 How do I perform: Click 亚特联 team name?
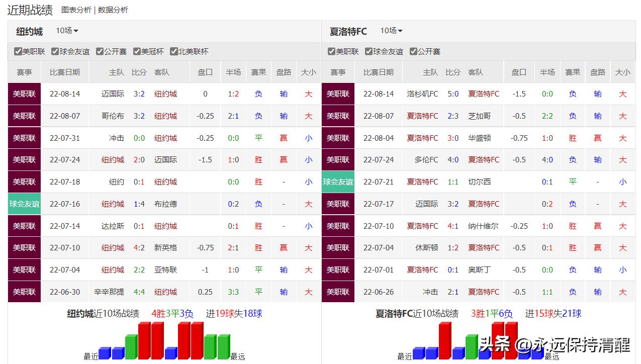pyautogui.click(x=166, y=270)
